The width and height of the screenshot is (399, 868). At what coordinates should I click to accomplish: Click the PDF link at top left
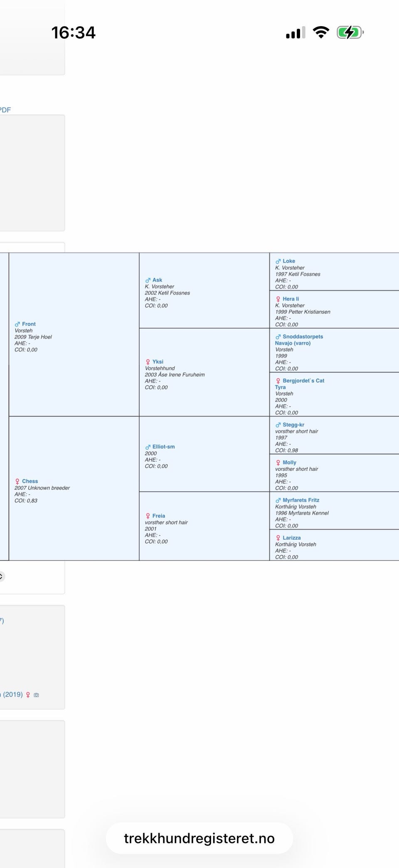5,110
